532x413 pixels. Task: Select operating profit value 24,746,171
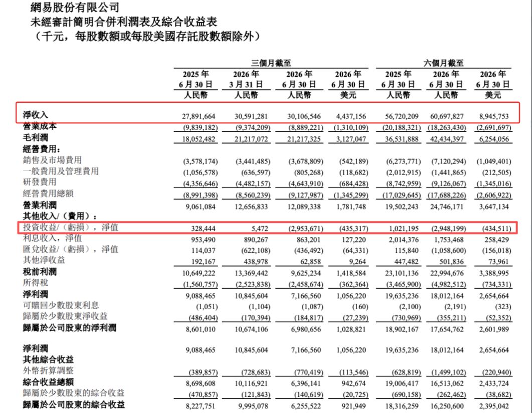(447, 207)
